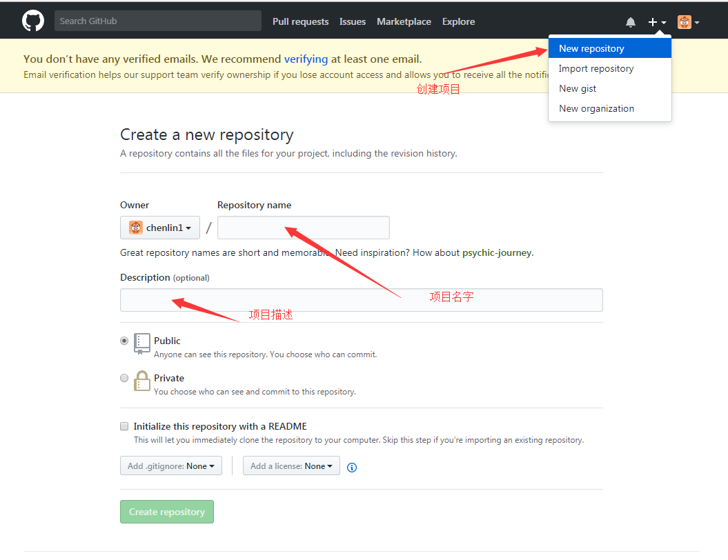Screen dimensions: 728x560
Task: Open Explore in the header
Action: (x=458, y=21)
